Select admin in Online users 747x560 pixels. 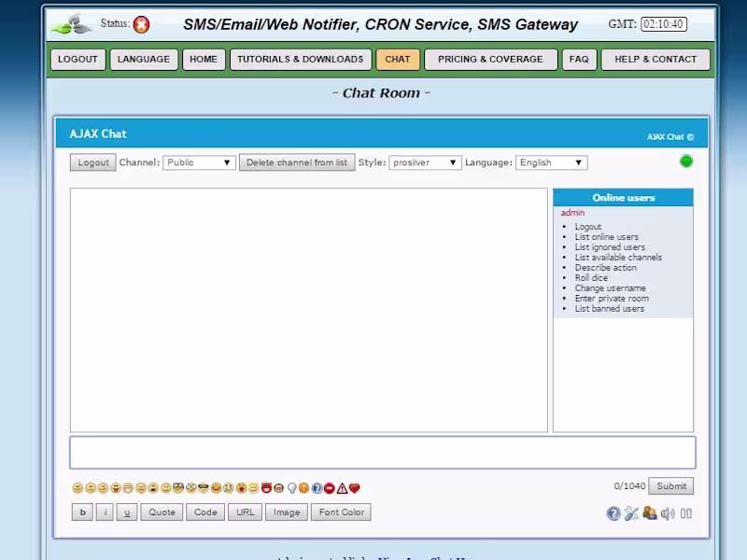pos(572,213)
